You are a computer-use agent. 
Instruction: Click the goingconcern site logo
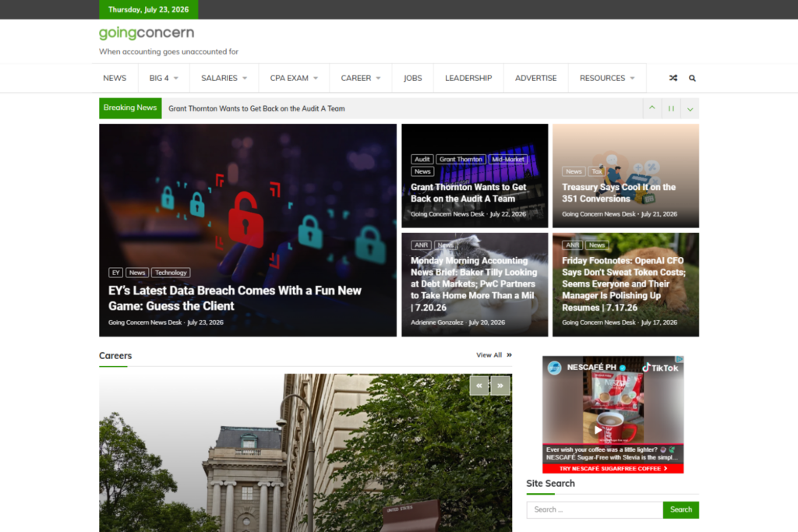click(x=147, y=33)
